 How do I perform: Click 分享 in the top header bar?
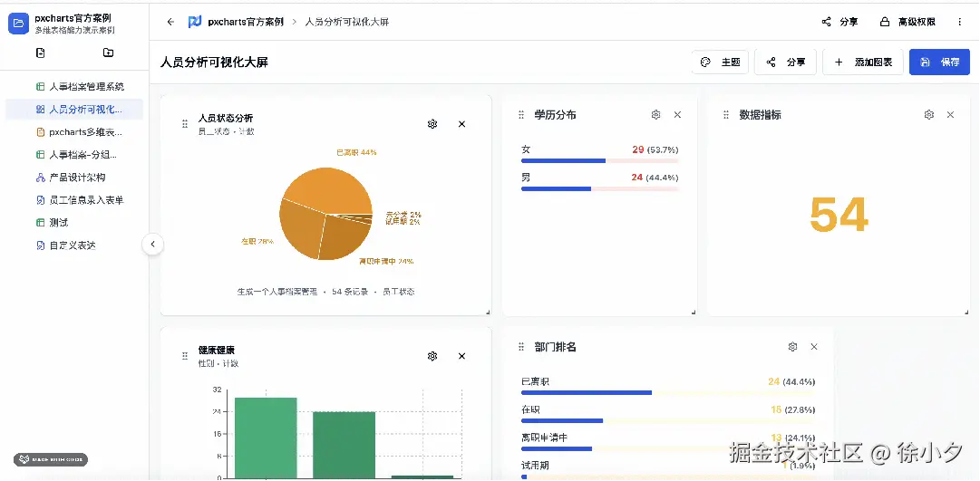[x=839, y=22]
